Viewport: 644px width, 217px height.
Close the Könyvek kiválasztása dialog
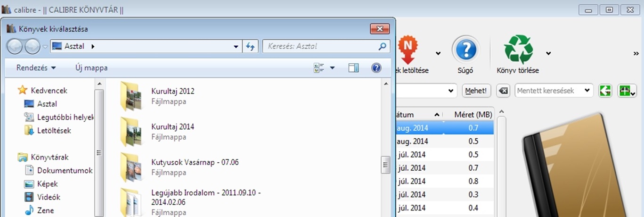click(379, 29)
